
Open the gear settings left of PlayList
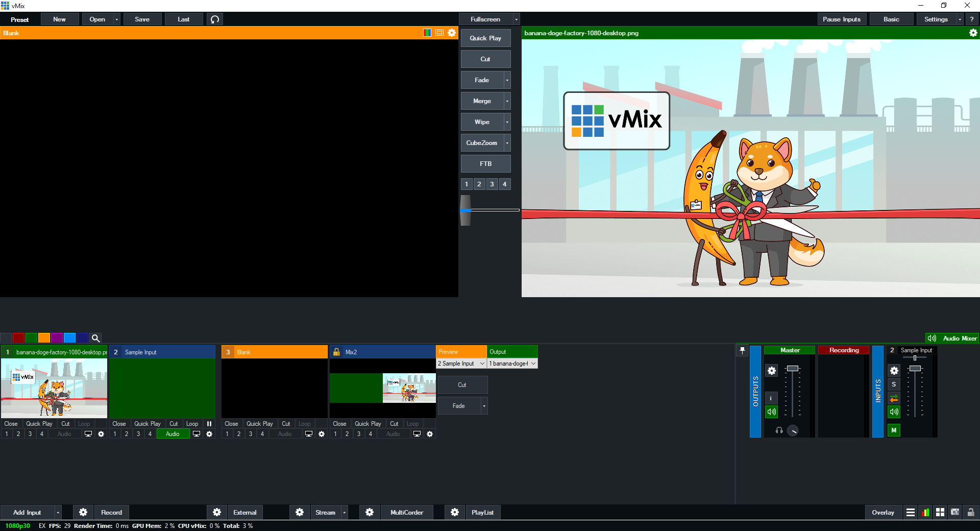[455, 512]
